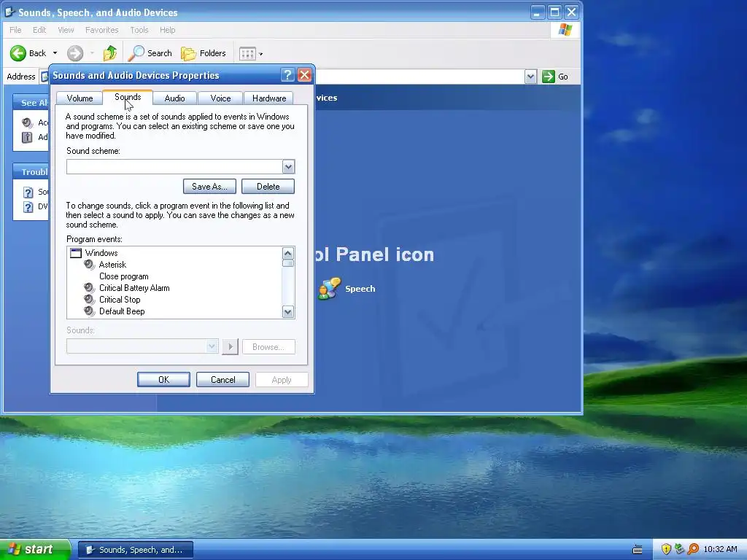This screenshot has height=560, width=747.
Task: Click OK in the properties dialog
Action: [163, 379]
